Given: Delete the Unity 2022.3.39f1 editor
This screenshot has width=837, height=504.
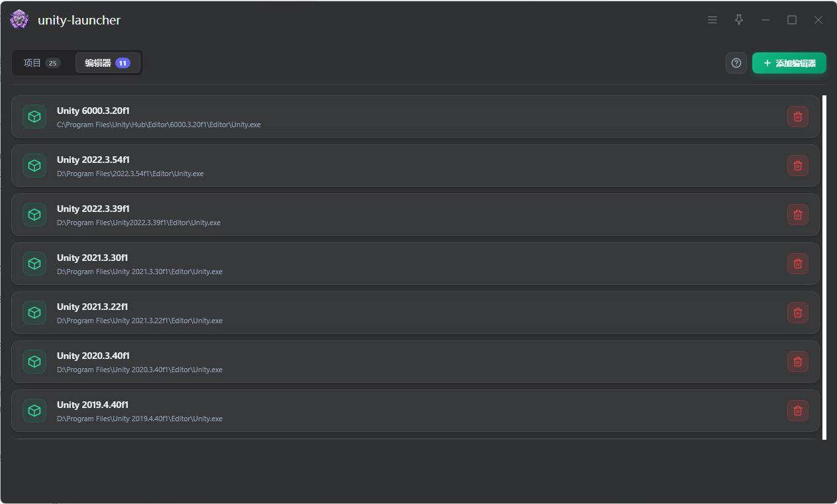Looking at the screenshot, I should coord(798,215).
